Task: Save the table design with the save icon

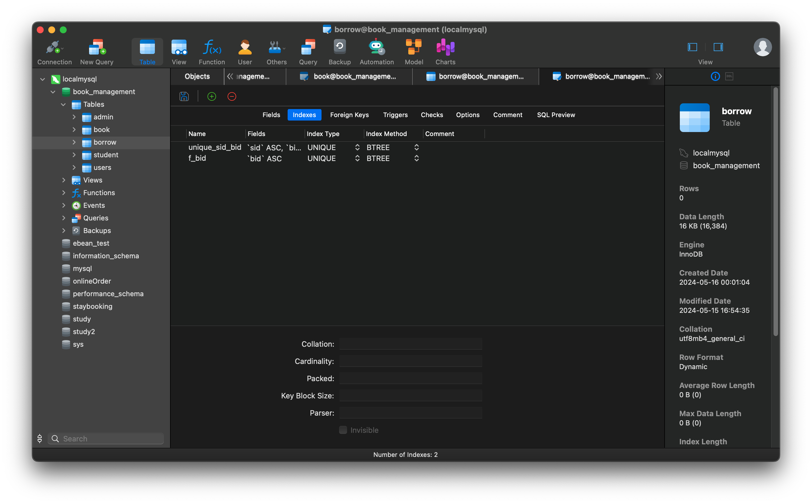Action: (x=184, y=96)
